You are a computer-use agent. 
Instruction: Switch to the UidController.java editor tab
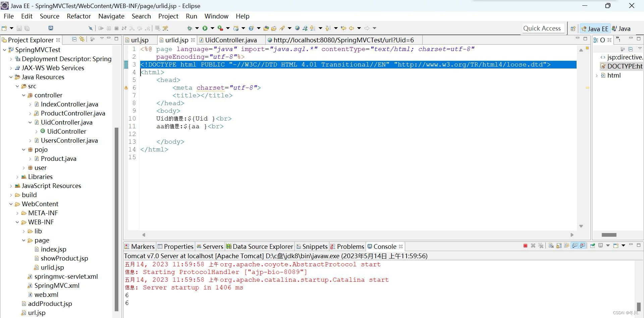pos(231,40)
